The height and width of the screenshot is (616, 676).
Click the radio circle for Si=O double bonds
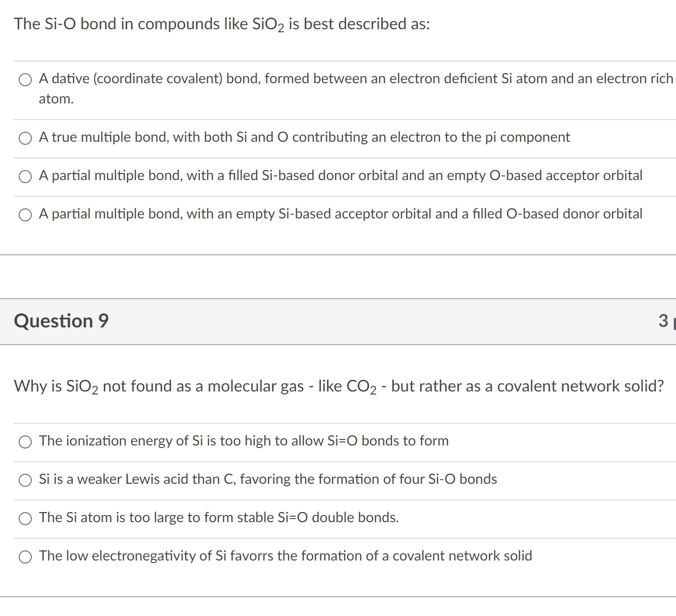[25, 518]
